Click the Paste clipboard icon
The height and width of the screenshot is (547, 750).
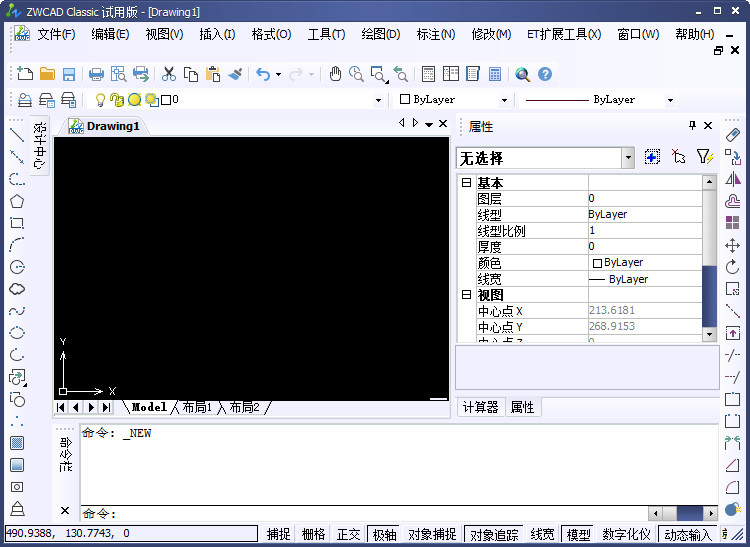tap(213, 74)
